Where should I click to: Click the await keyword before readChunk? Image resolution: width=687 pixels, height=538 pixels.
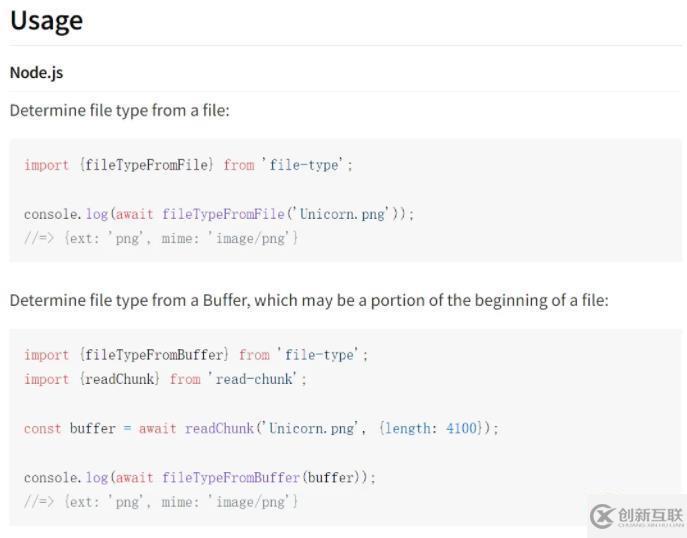coord(157,428)
